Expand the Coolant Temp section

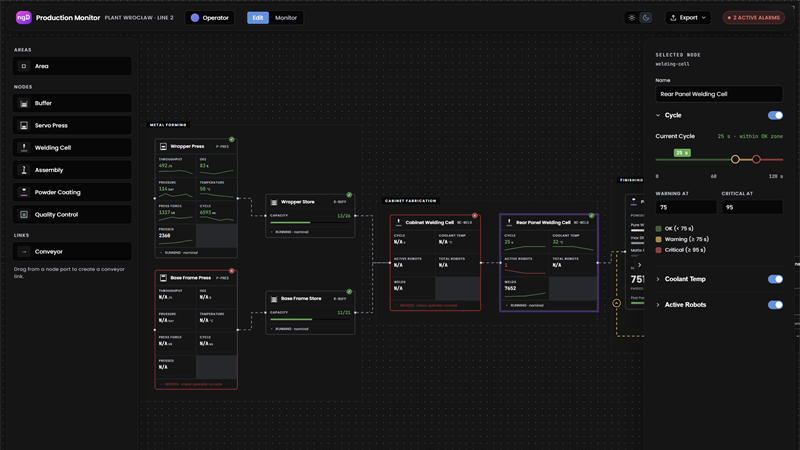click(x=658, y=279)
